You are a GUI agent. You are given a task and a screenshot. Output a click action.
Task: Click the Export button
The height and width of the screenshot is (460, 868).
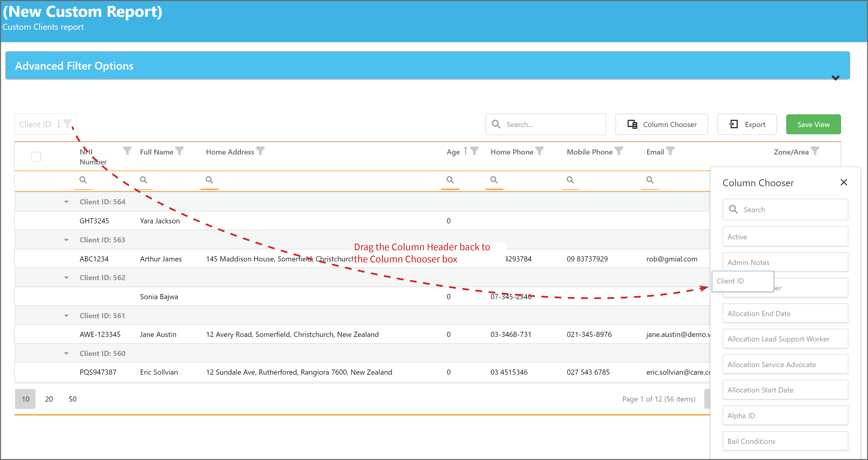pos(747,125)
